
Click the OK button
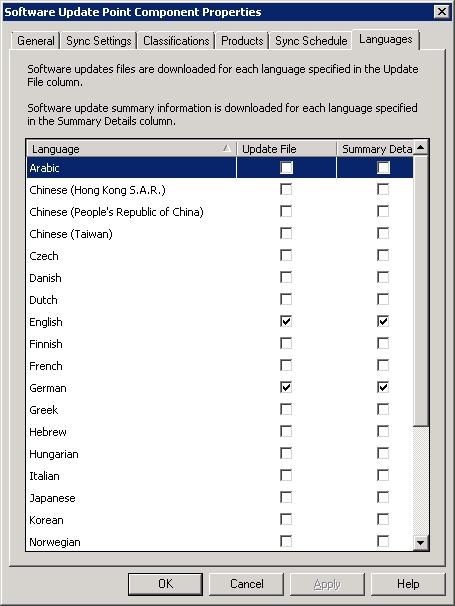(x=165, y=584)
